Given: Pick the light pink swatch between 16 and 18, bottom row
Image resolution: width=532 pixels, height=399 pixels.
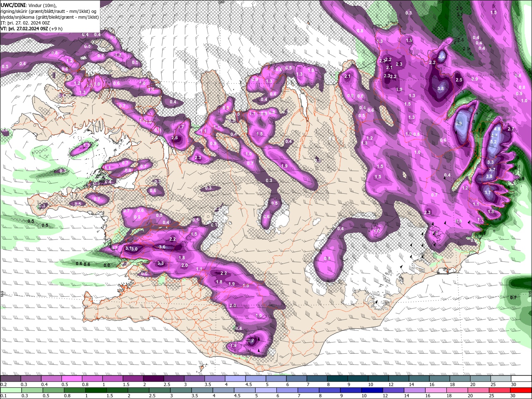Looking at the screenshot, I should point(436,390).
